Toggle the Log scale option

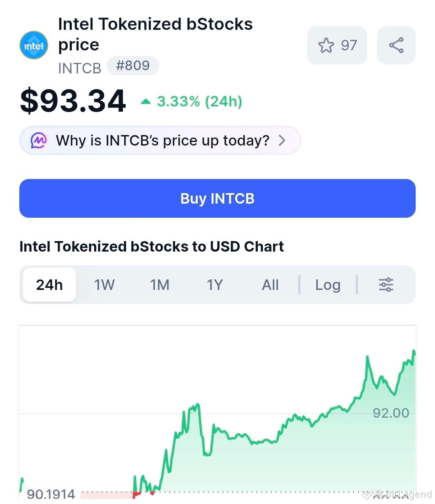328,285
